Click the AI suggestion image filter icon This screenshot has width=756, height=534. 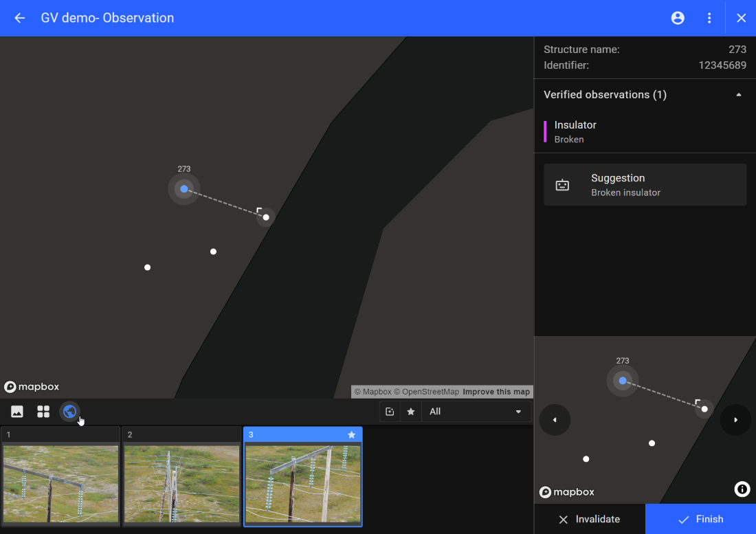(x=389, y=411)
